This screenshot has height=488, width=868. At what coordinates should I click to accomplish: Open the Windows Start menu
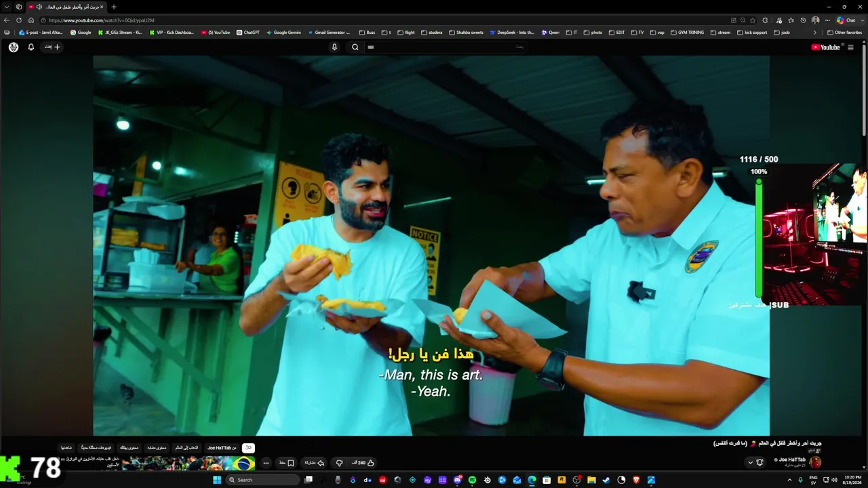[x=217, y=480]
